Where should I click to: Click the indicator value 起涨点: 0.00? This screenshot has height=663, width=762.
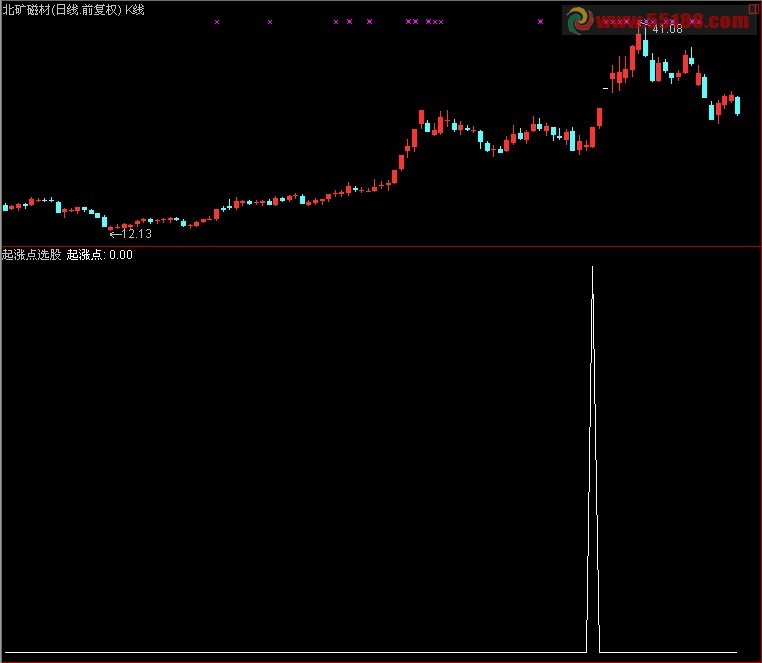click(x=100, y=255)
